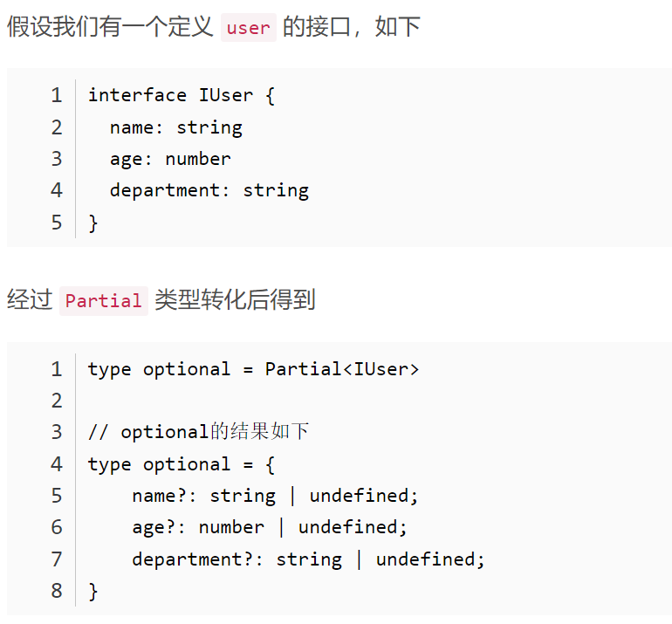Click the 'age: number' line
The width and height of the screenshot is (672, 624).
[x=170, y=159]
